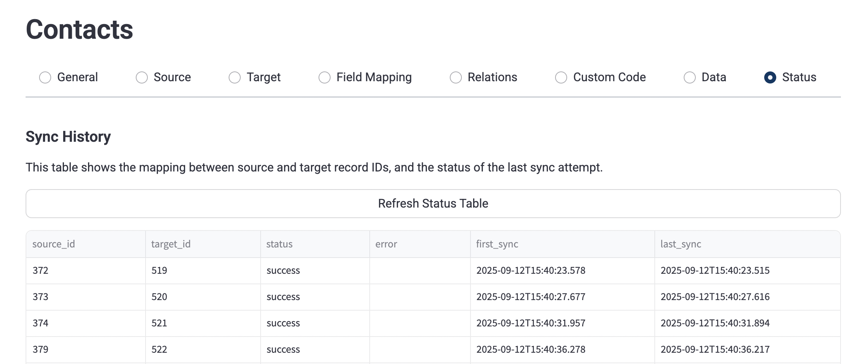Click target_id cell 521
The width and height of the screenshot is (868, 364).
point(203,323)
